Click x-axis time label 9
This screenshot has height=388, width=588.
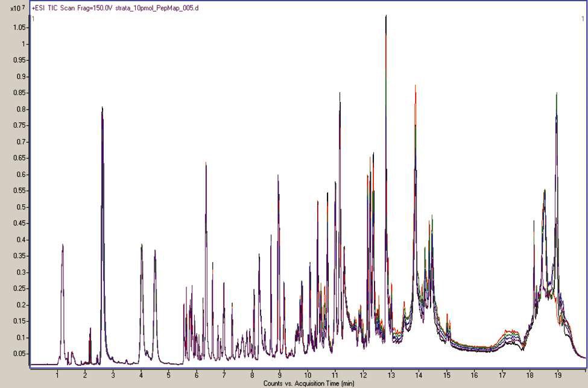click(280, 375)
